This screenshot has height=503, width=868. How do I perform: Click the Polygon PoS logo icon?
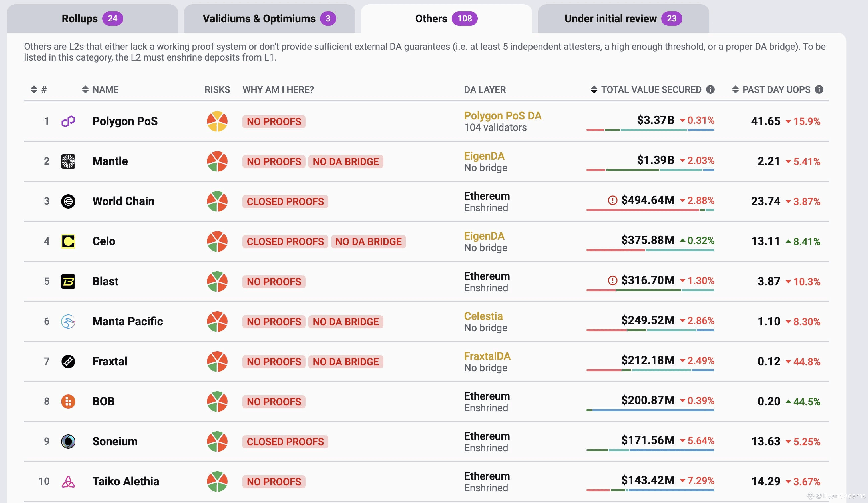(68, 121)
